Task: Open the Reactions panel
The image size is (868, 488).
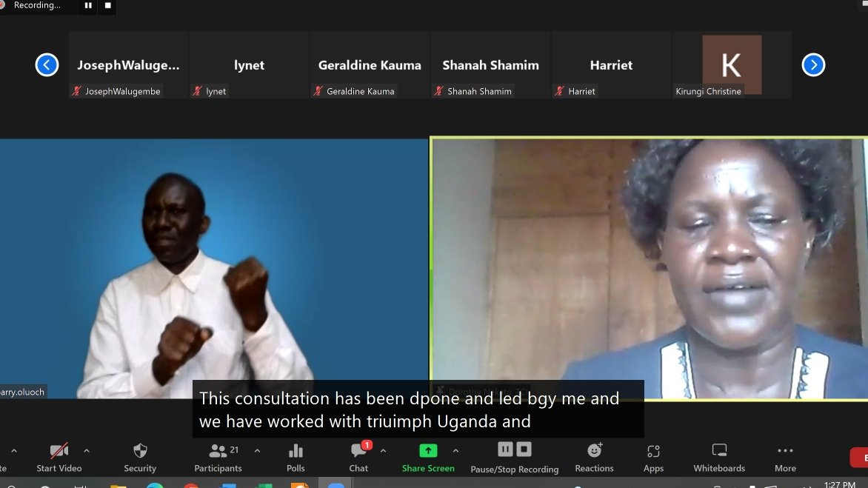Action: point(594,455)
